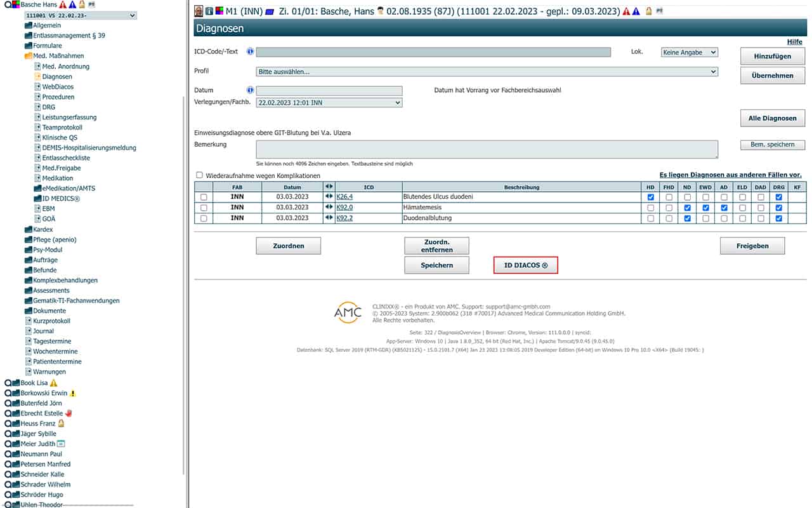
Task: Click the WebDiacos document icon in sidebar
Action: coord(37,86)
